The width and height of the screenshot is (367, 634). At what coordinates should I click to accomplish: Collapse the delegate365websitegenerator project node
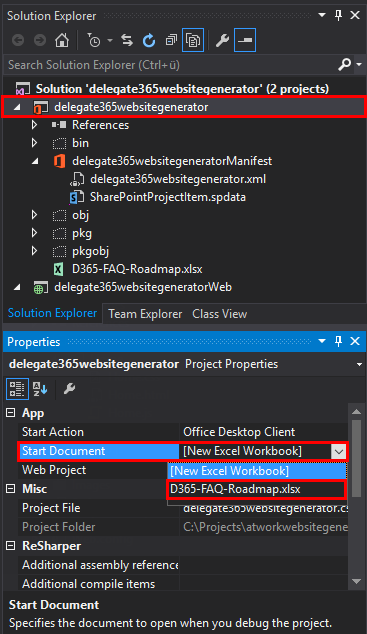tap(17, 107)
